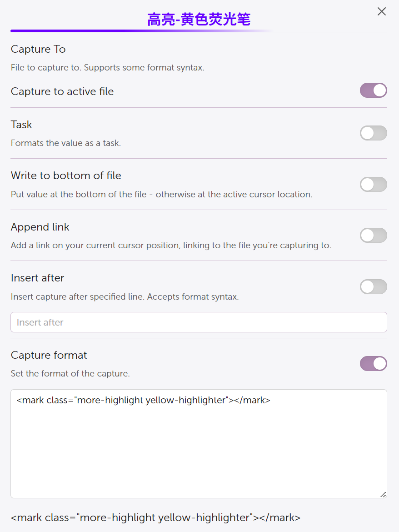Toggle the Insert after switch on
The image size is (399, 532).
coord(373,286)
